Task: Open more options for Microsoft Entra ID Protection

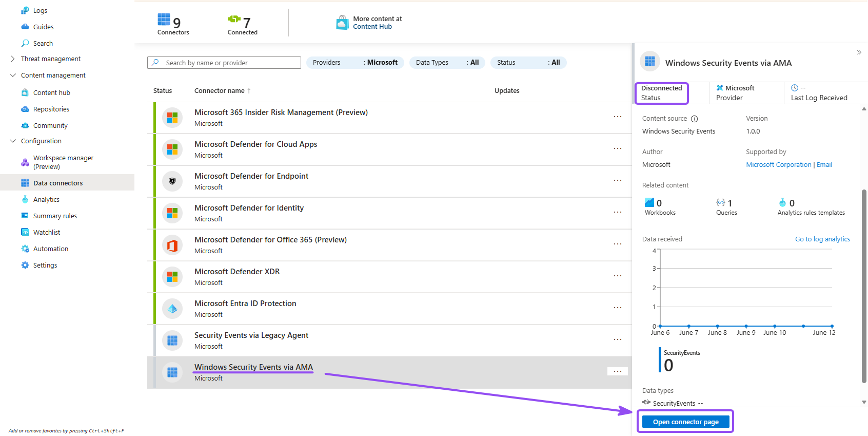Action: (x=618, y=308)
